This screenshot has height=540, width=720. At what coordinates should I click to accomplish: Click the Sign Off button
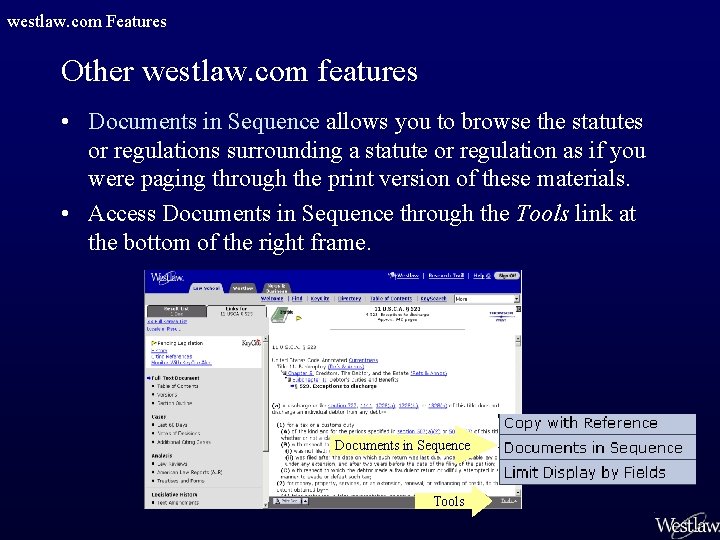508,276
